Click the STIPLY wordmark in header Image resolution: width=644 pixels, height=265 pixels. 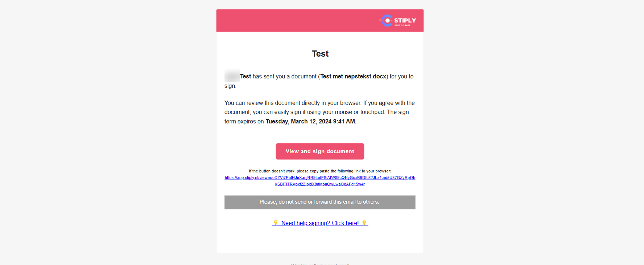(405, 20)
